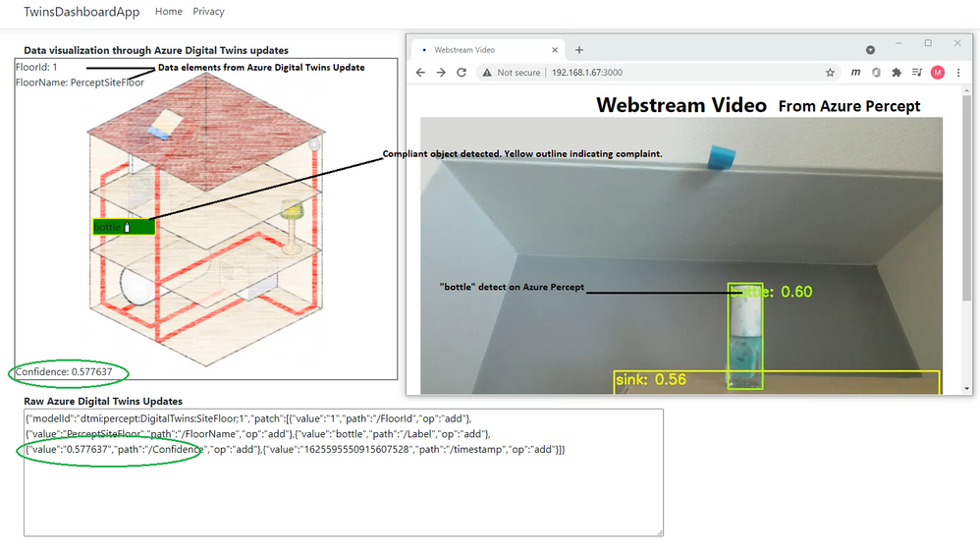Click the building floor diagram image
This screenshot has height=552, width=980.
coord(206,219)
